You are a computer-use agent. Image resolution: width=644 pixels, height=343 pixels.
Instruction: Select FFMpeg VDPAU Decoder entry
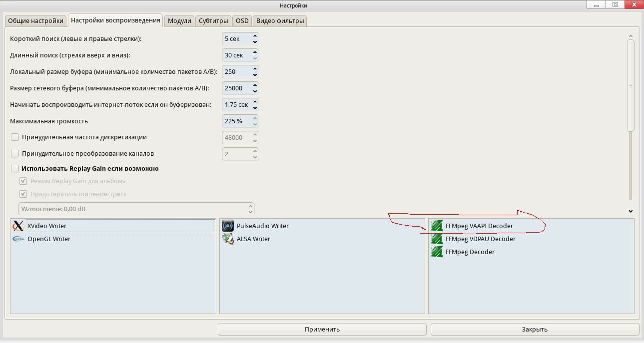531,239
